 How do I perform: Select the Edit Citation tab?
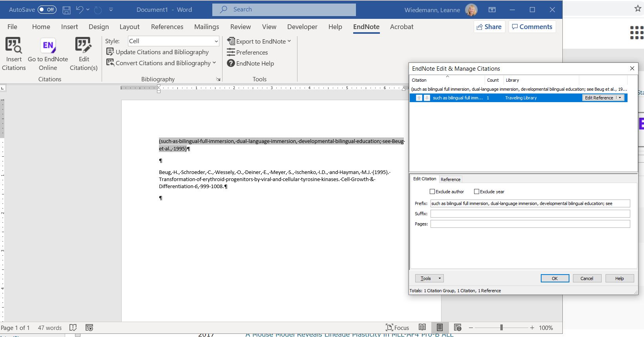[425, 179]
